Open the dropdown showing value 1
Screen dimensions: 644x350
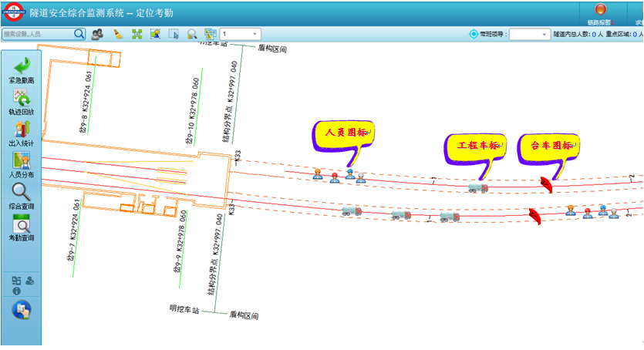241,34
